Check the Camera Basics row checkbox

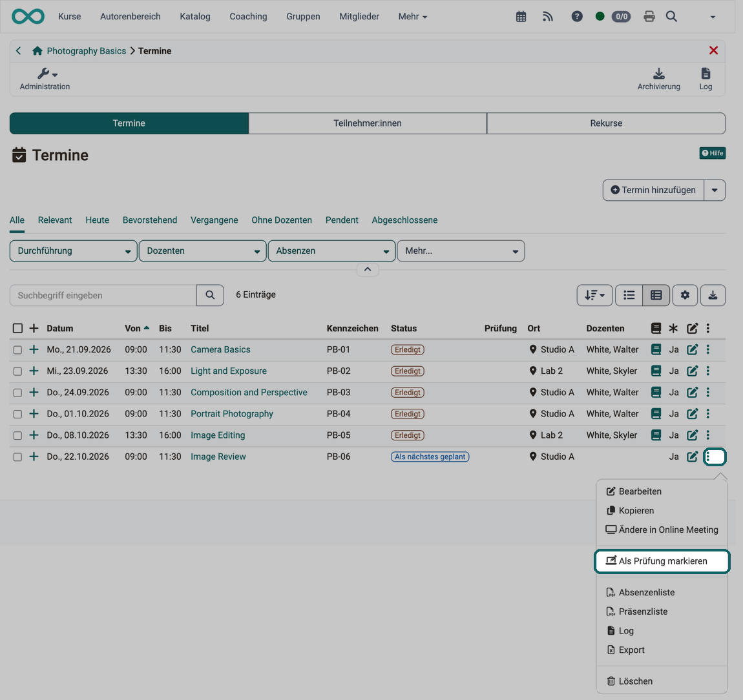17,350
